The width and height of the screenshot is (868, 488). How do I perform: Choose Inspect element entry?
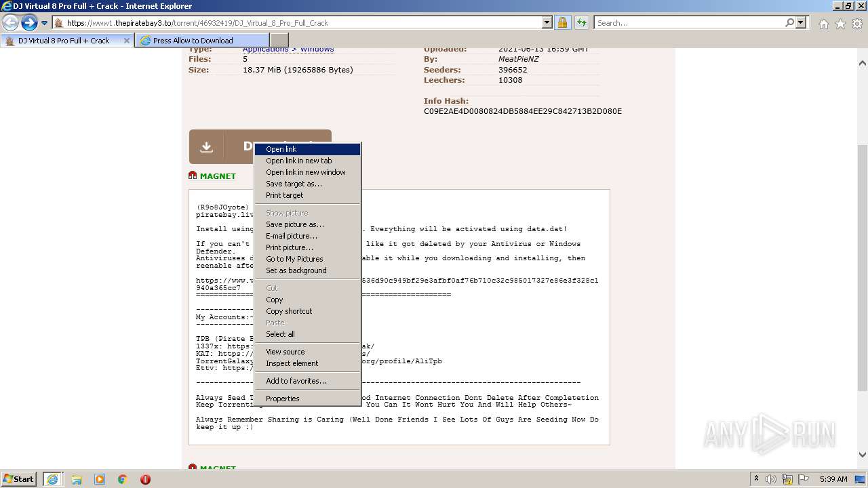(x=307, y=363)
